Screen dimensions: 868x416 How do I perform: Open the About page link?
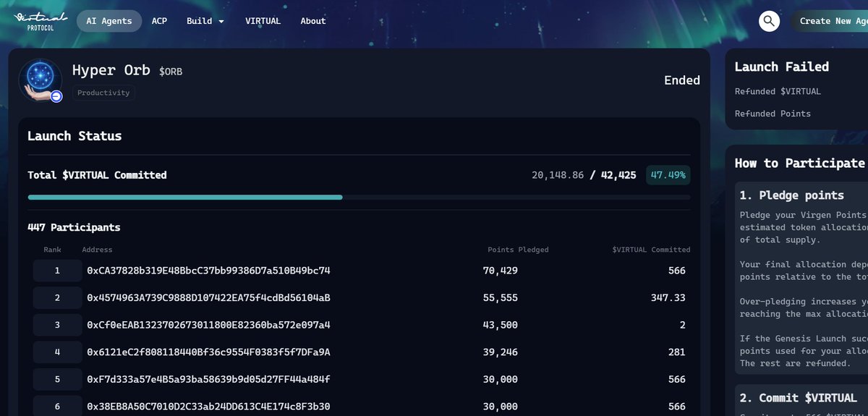(313, 21)
